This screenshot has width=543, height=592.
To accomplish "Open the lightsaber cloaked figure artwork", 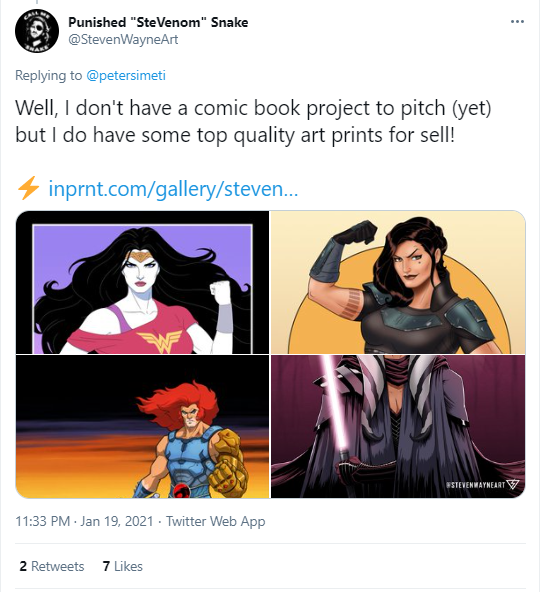I will click(x=398, y=427).
